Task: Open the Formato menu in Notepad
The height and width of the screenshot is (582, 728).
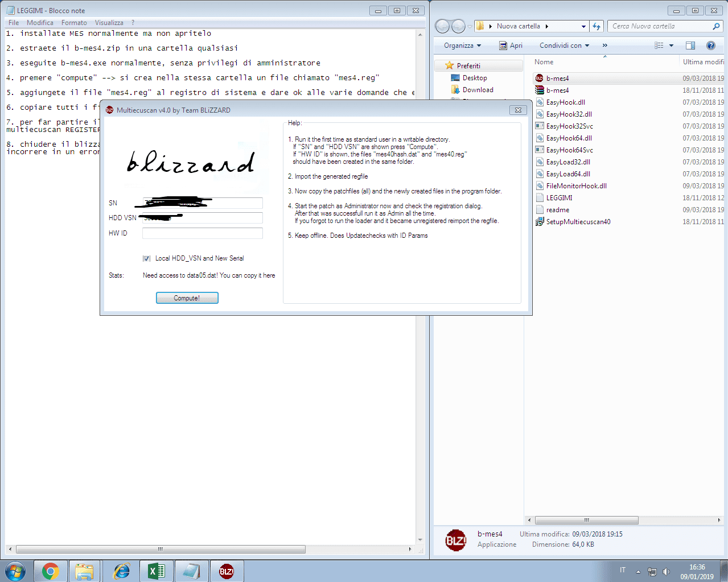Action: (74, 23)
